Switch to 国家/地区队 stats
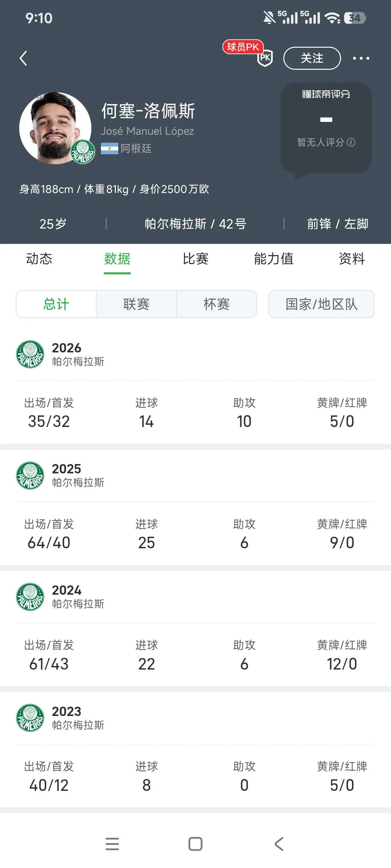The image size is (391, 868). tap(321, 304)
